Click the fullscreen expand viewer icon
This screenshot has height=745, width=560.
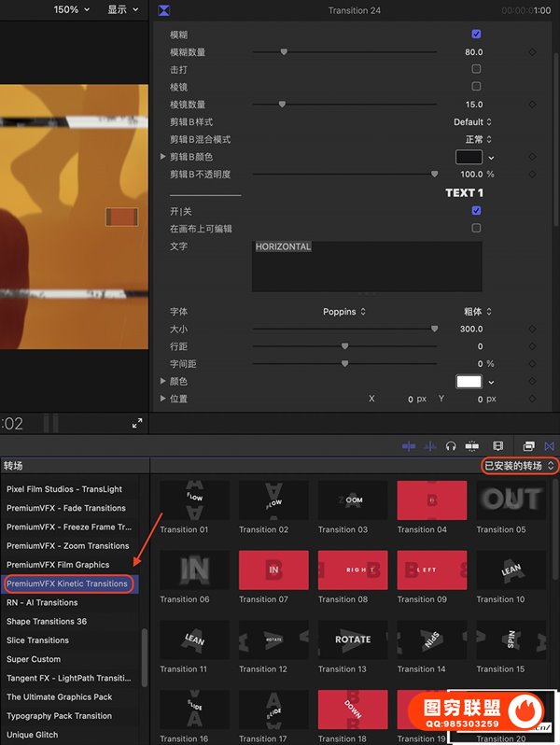click(137, 423)
